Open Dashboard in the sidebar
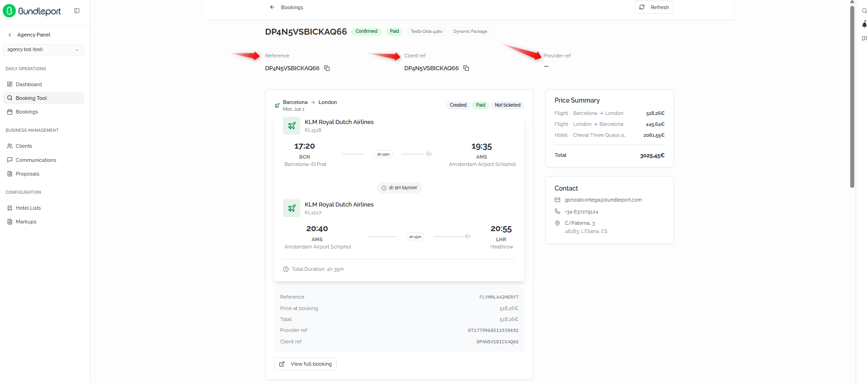Image resolution: width=868 pixels, height=383 pixels. coord(43,84)
